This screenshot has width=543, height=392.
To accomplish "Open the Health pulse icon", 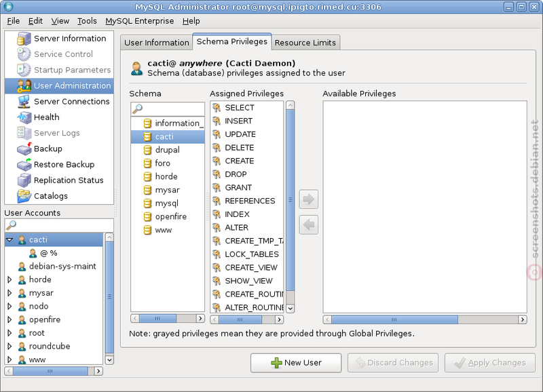I will point(24,117).
